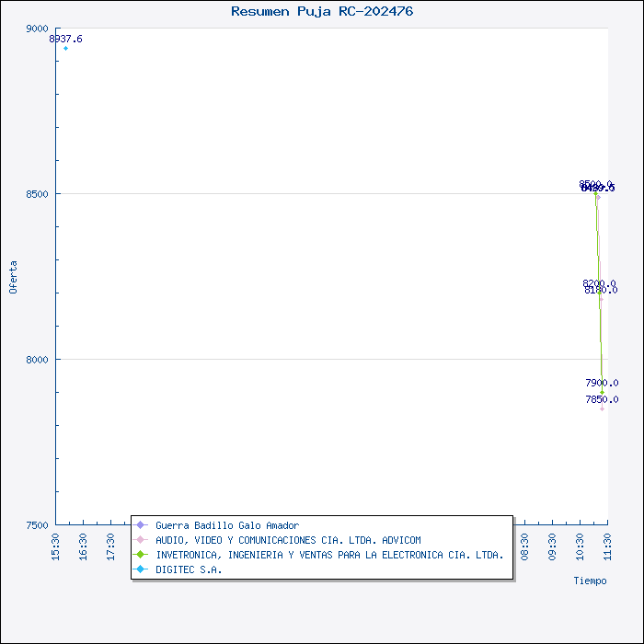Click the purple Guerra Badillo legend marker
Screen dimensions: 644x644
point(141,525)
